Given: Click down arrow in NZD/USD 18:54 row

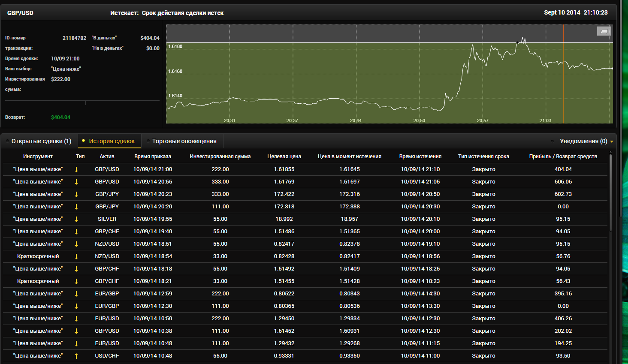Looking at the screenshot, I should point(76,256).
